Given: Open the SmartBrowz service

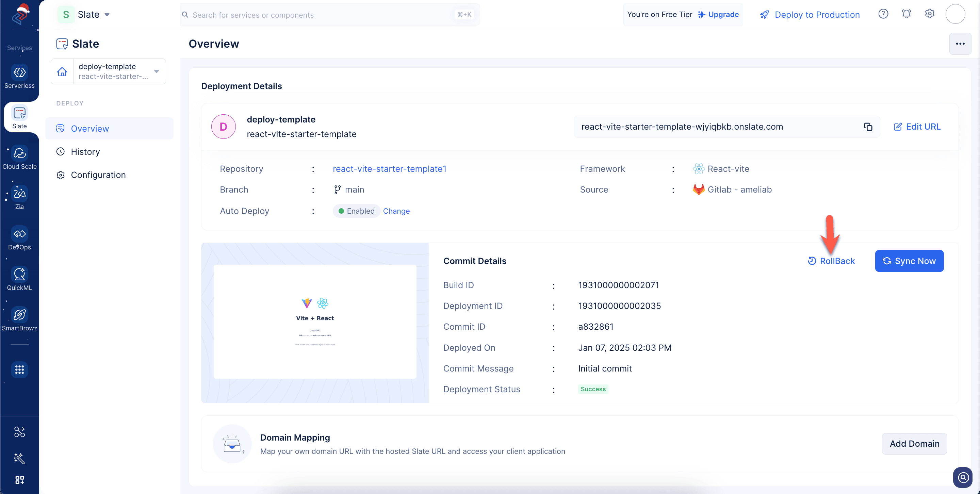Looking at the screenshot, I should coord(19,319).
